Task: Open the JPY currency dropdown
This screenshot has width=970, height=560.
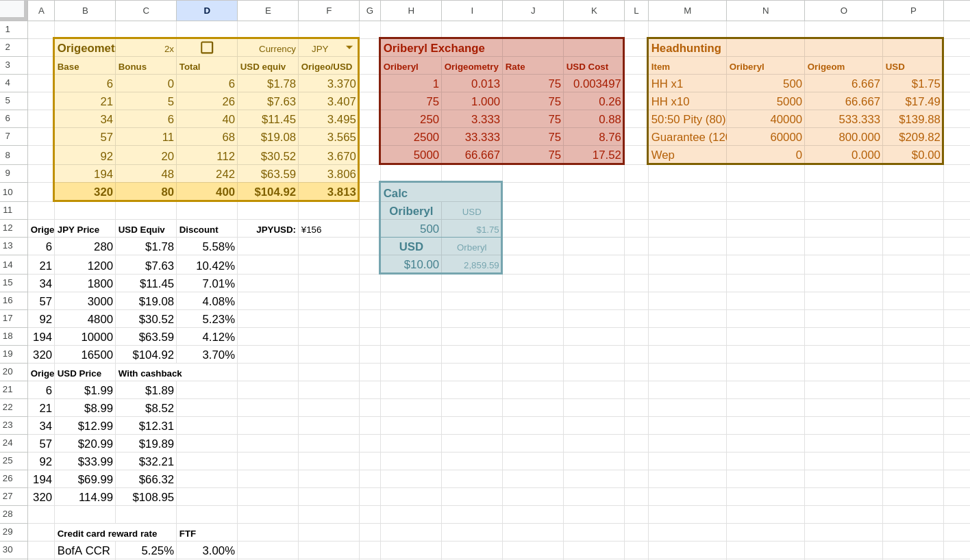Action: click(x=349, y=48)
